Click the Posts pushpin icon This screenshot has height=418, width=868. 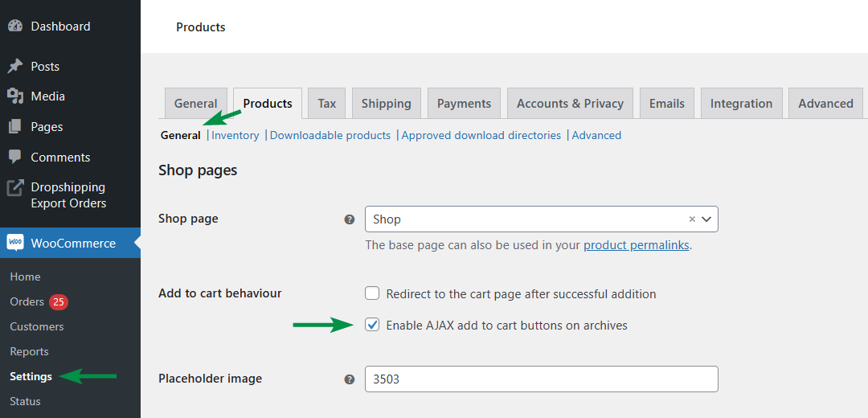tap(15, 67)
